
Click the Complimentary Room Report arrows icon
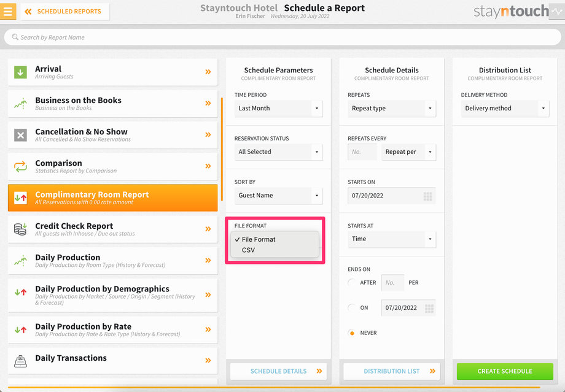pos(20,198)
